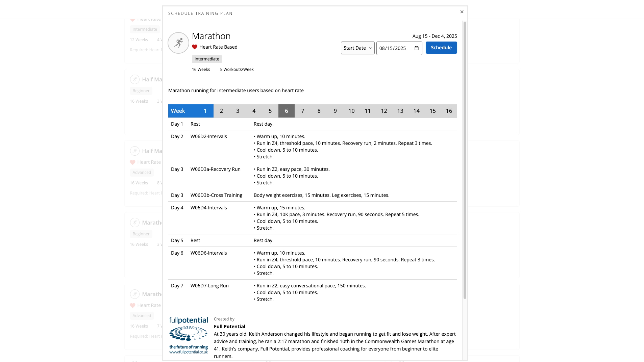
Task: Select the W06D3b-Cross Training workout
Action: point(216,195)
